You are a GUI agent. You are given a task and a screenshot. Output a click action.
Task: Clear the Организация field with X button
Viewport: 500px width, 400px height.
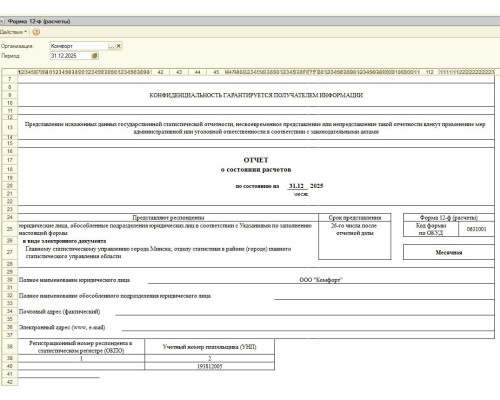[x=118, y=46]
